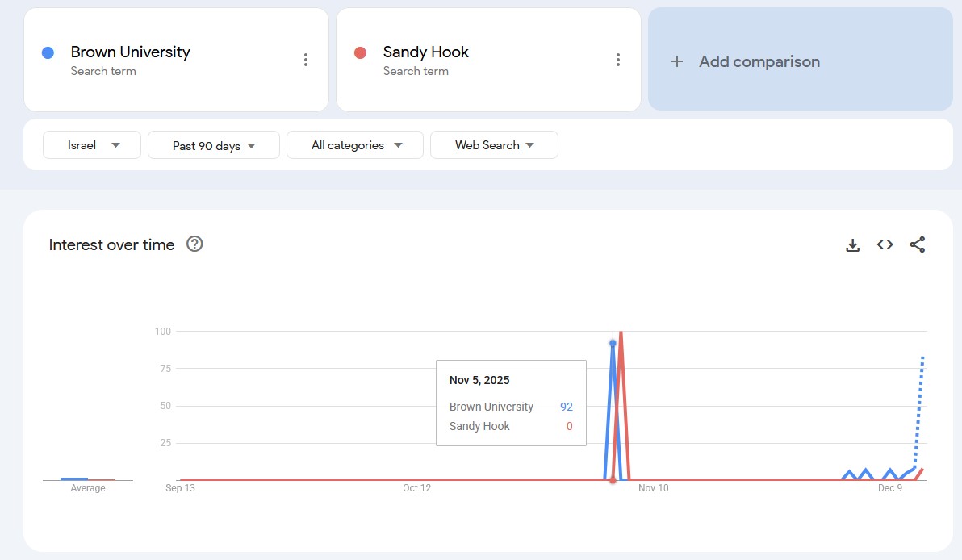Viewport: 962px width, 560px height.
Task: Click the 25 y-axis label
Action: pos(165,443)
